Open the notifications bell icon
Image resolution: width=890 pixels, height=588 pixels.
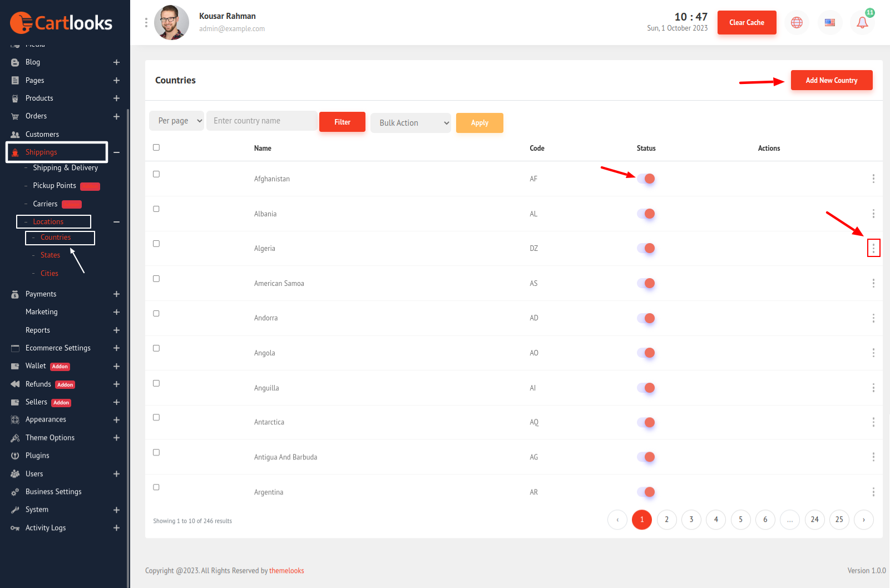pos(862,23)
